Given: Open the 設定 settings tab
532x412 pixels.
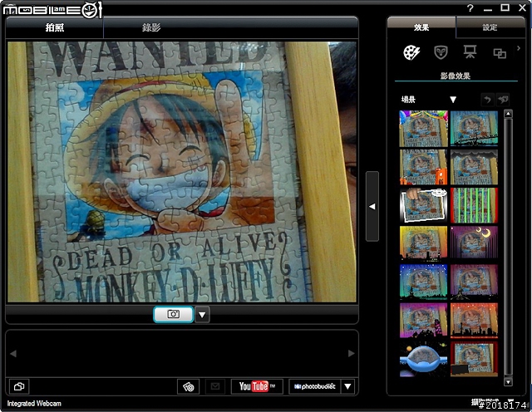Looking at the screenshot, I should pos(490,27).
